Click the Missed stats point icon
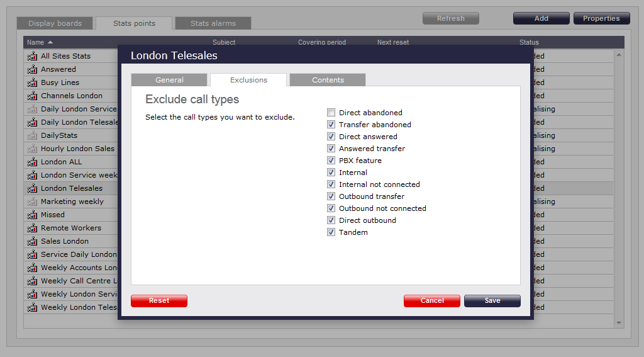 (32, 215)
